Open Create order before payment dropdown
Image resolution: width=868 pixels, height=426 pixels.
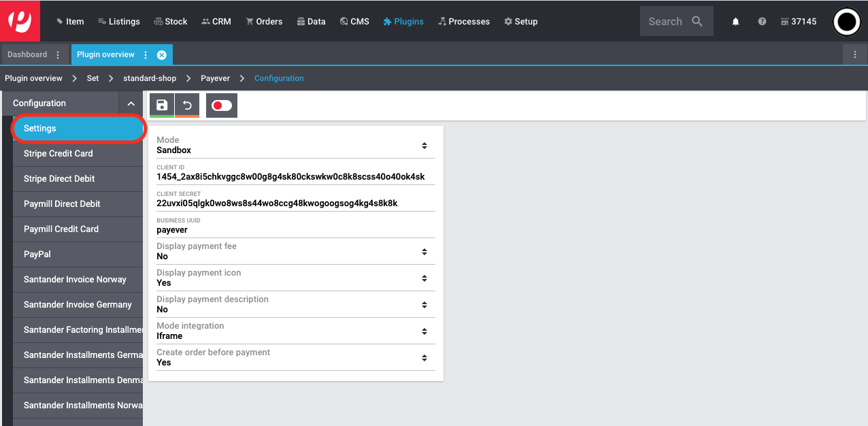295,357
